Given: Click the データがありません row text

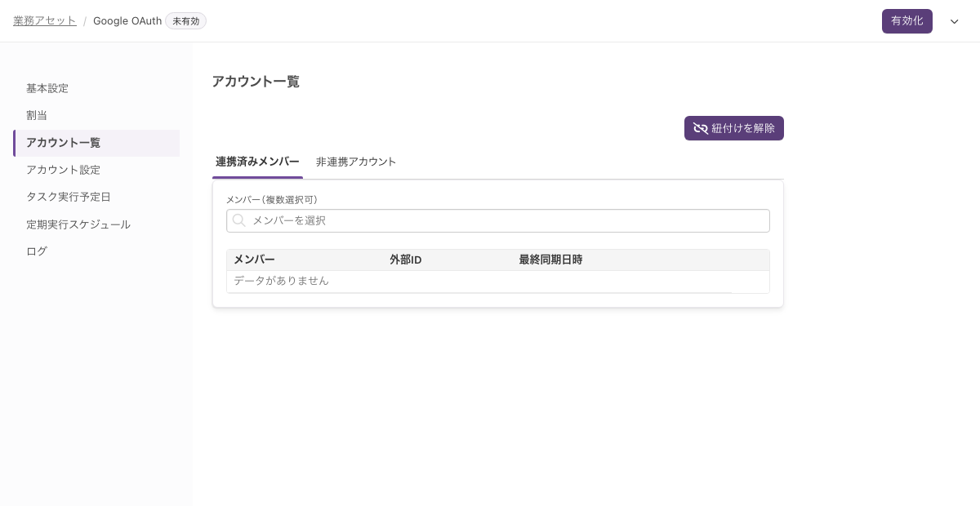Looking at the screenshot, I should 281,281.
